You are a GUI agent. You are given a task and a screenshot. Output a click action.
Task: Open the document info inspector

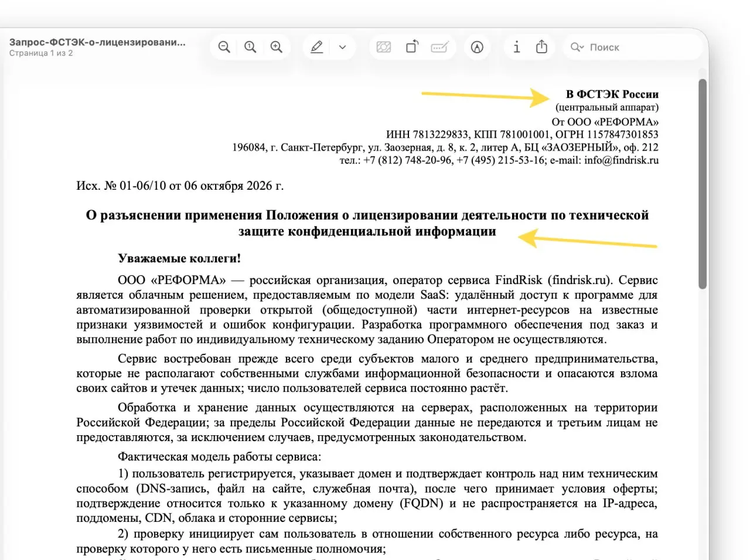click(516, 47)
